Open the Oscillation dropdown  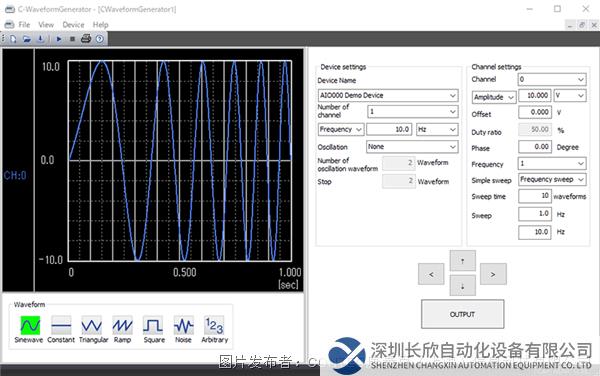pyautogui.click(x=412, y=147)
